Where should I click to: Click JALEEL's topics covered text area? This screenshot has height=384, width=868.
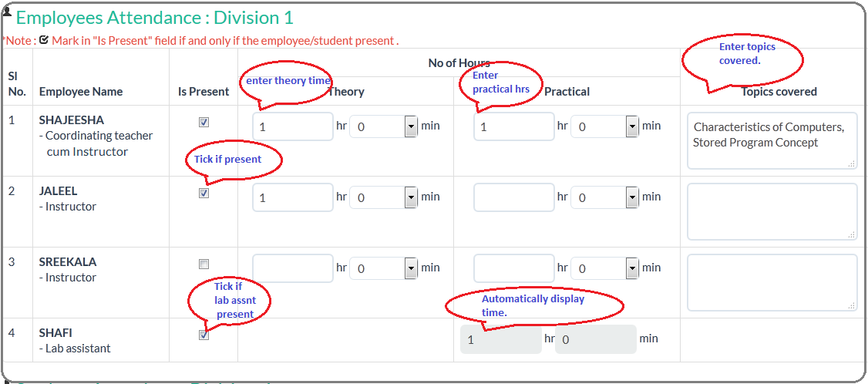click(772, 211)
